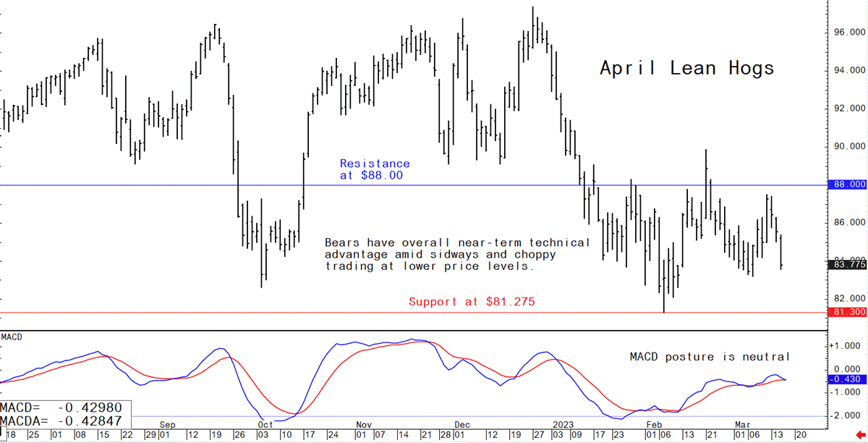Click the 'MACD posture is neutral' note
The height and width of the screenshot is (443, 868).
pyautogui.click(x=710, y=357)
